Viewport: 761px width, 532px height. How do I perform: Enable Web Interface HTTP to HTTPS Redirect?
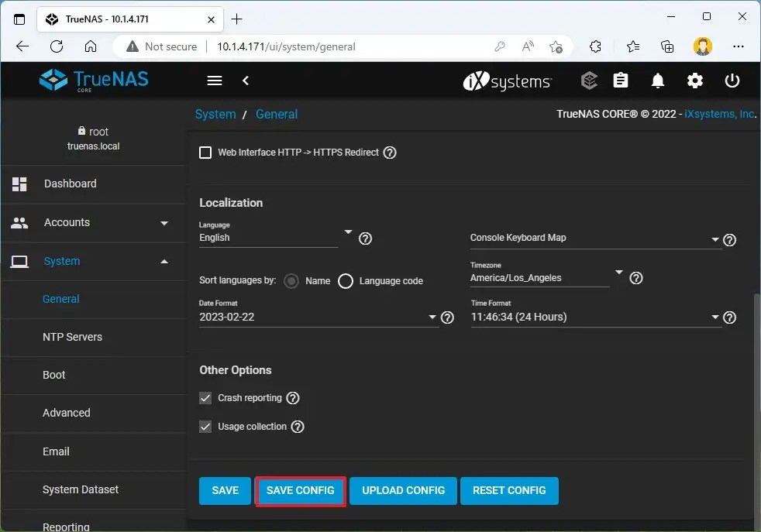[205, 152]
